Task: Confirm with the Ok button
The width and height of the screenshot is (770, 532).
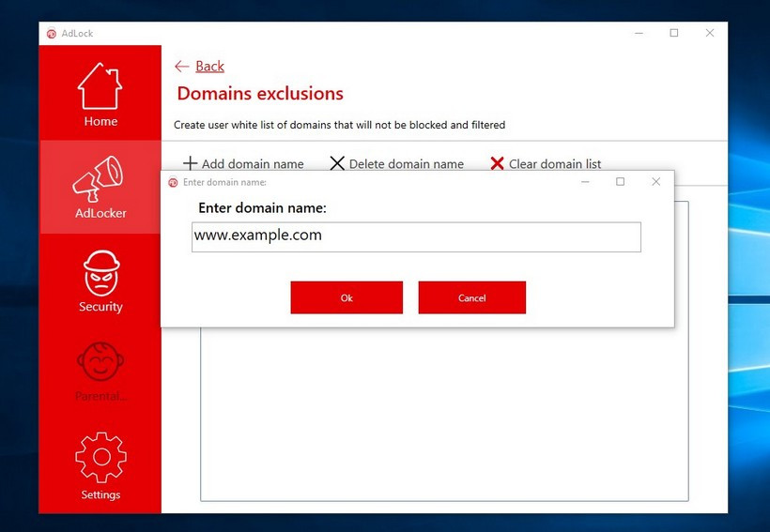Action: click(x=346, y=297)
